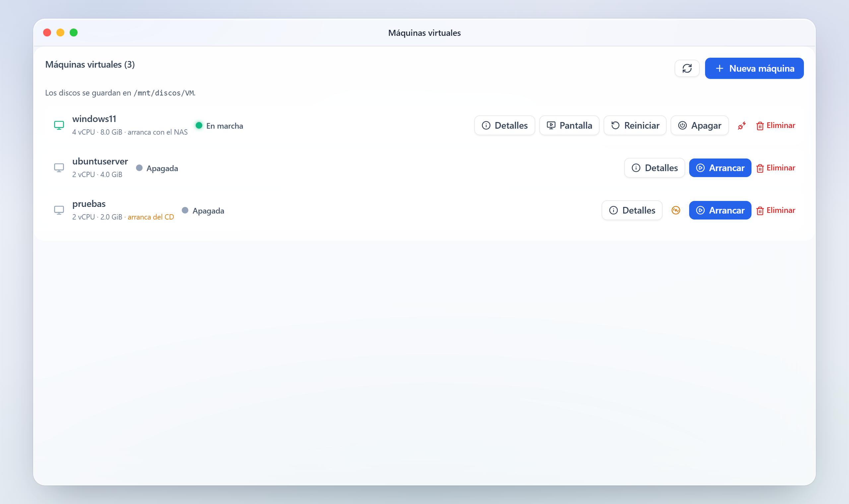The image size is (849, 504).
Task: Minimize the window with the yellow button
Action: [60, 32]
